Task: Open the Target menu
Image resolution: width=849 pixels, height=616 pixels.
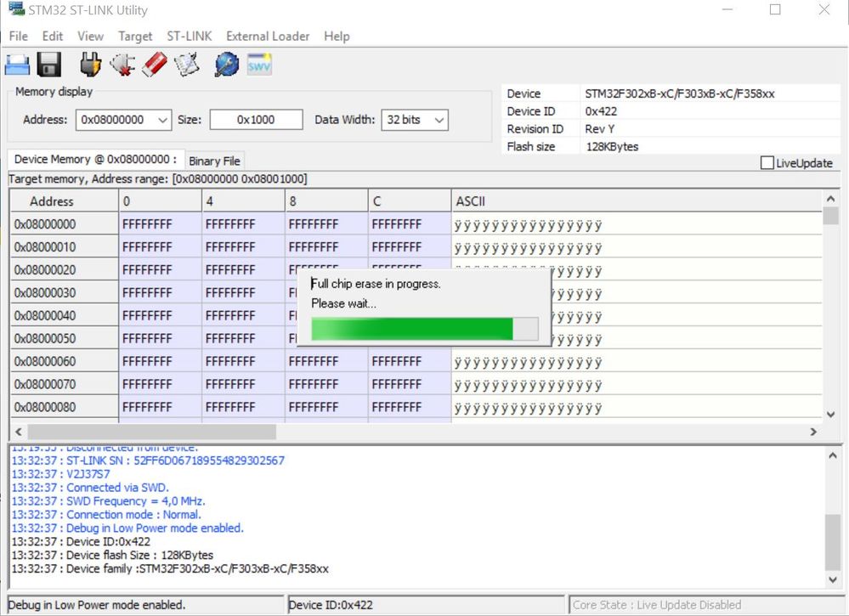Action: tap(135, 37)
